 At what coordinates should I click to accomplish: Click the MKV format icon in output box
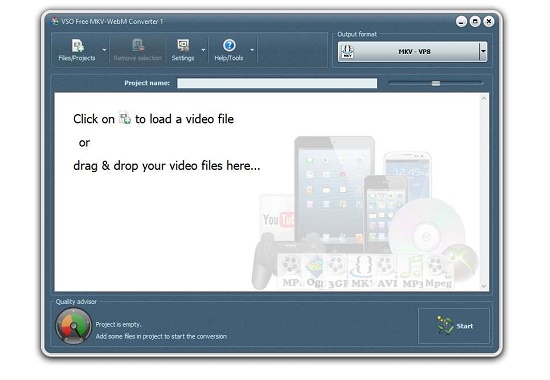348,52
